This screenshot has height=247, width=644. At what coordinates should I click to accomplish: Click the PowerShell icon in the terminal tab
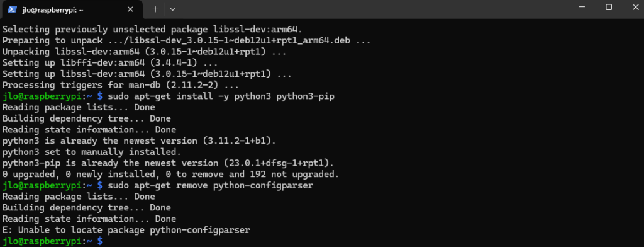coord(12,9)
